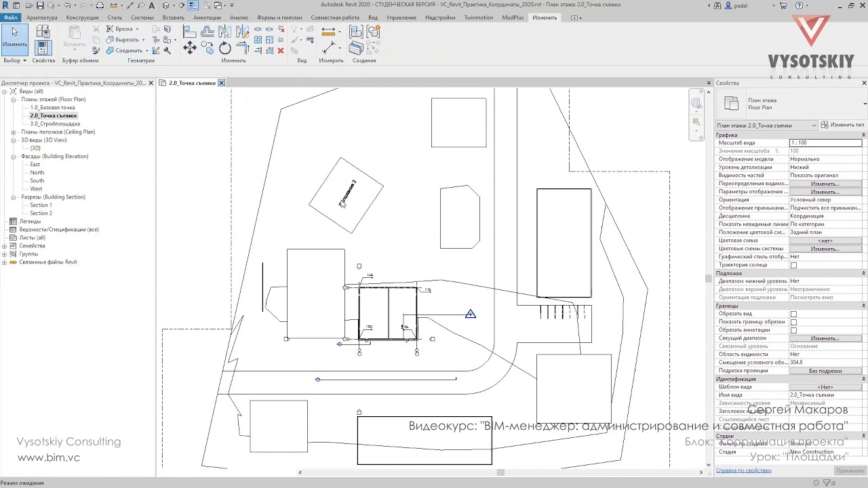Open the Совместная работа ribbon tab
This screenshot has width=868, height=488.
335,18
